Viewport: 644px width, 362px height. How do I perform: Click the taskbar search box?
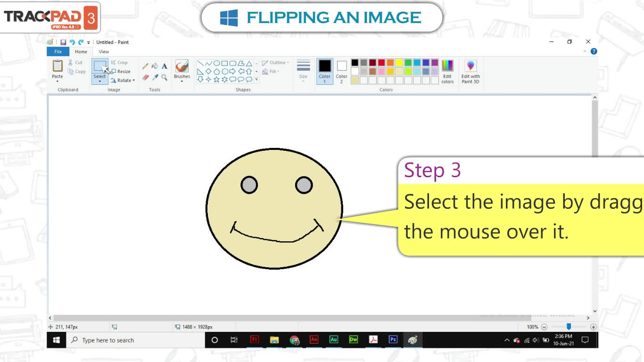point(136,340)
